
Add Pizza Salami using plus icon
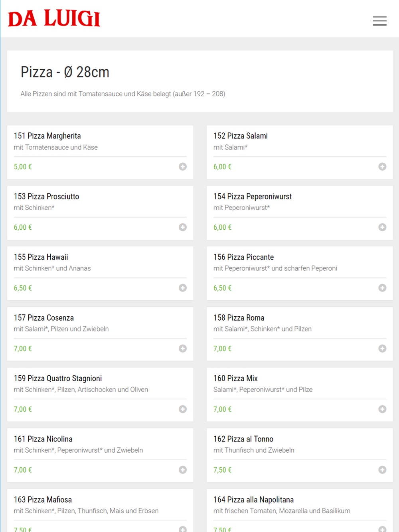(x=382, y=167)
